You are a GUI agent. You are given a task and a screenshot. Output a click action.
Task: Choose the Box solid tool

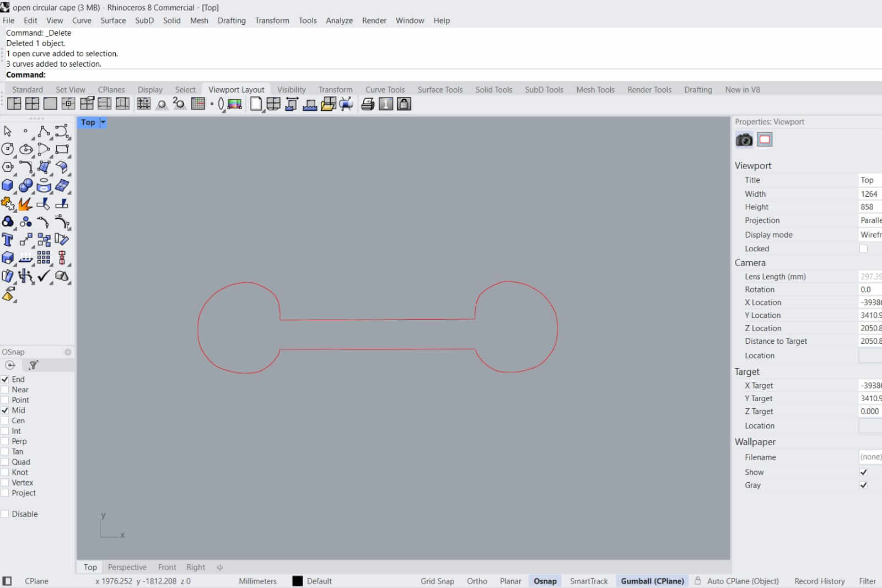coord(8,186)
